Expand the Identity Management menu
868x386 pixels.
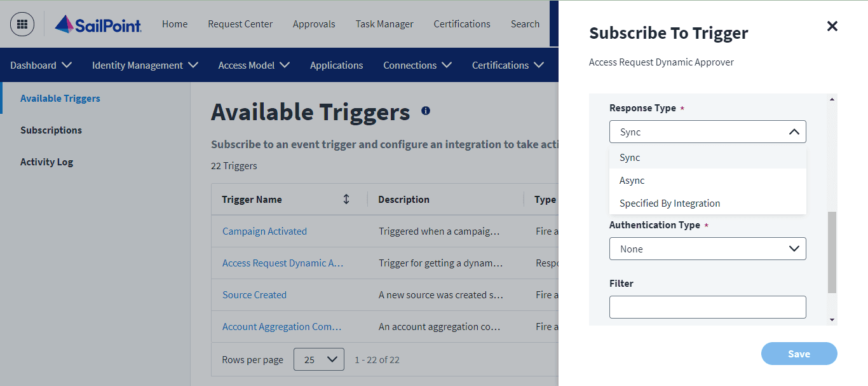point(144,65)
